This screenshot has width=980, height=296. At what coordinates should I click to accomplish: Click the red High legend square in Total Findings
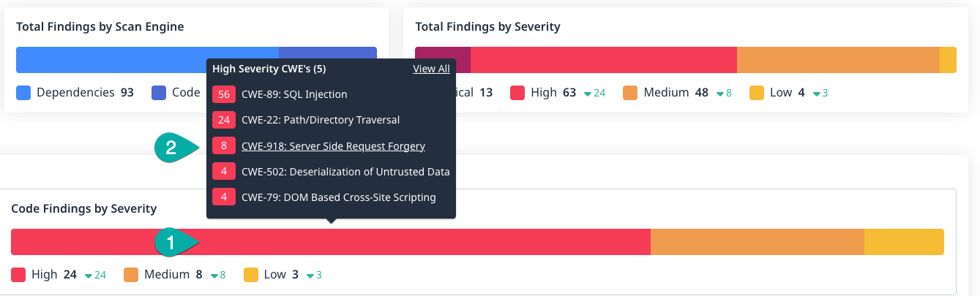[x=517, y=93]
